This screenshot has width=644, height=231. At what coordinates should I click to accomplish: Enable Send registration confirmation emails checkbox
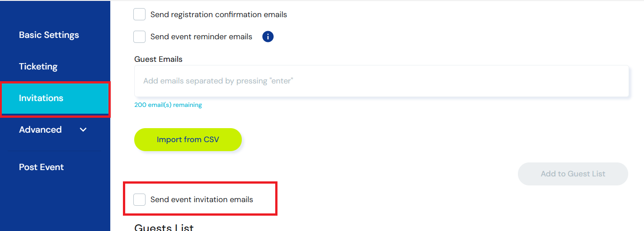pyautogui.click(x=140, y=14)
